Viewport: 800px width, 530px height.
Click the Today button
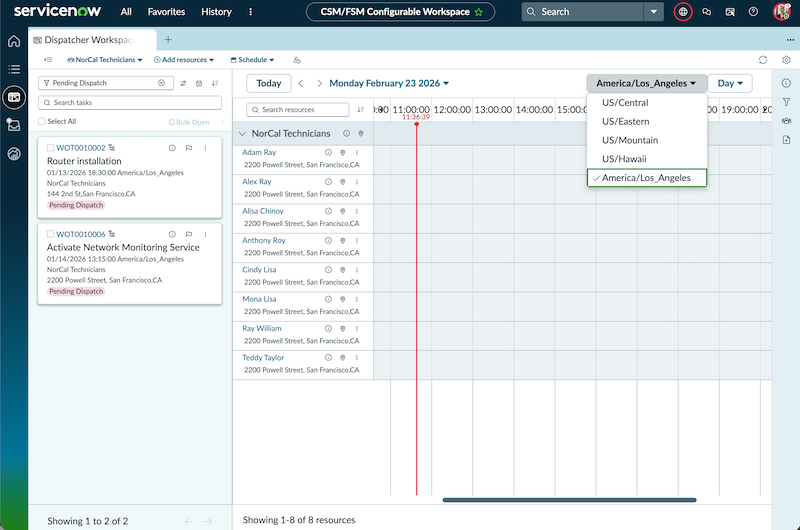[x=269, y=83]
